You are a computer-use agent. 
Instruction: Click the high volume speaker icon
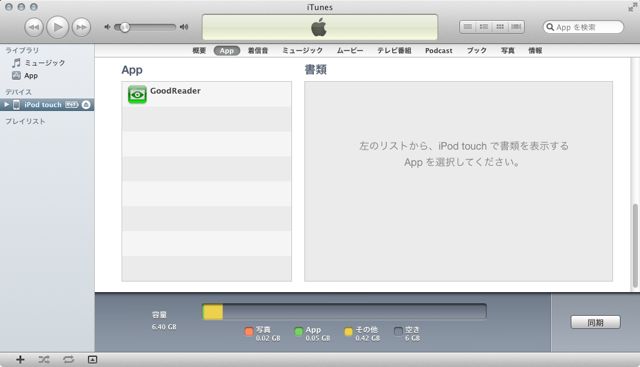[x=184, y=27]
